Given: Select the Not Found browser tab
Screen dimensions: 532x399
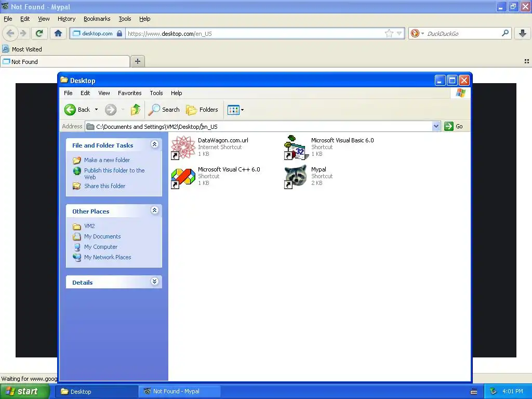Looking at the screenshot, I should tap(65, 61).
